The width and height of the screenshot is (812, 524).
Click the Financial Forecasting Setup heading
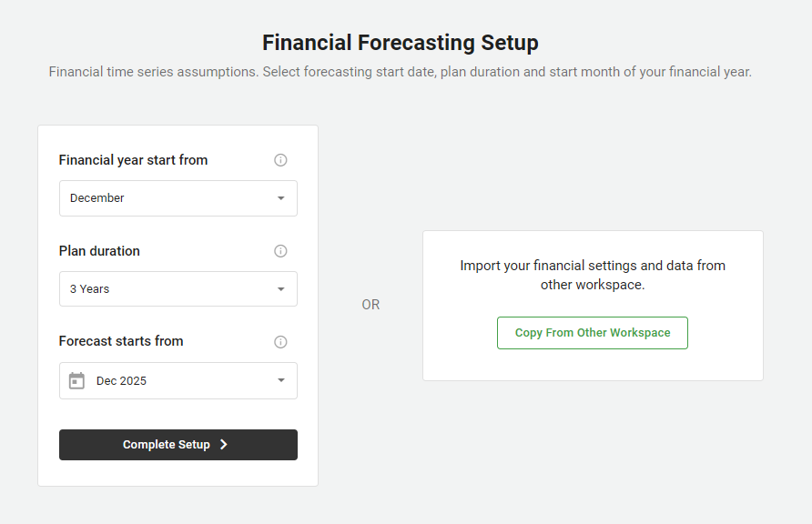401,43
